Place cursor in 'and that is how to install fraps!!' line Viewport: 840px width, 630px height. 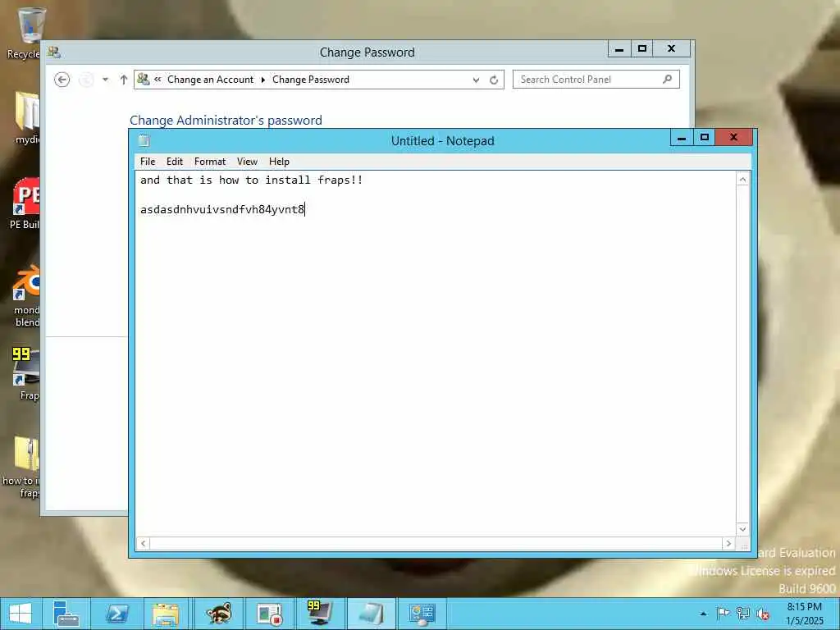click(x=251, y=180)
